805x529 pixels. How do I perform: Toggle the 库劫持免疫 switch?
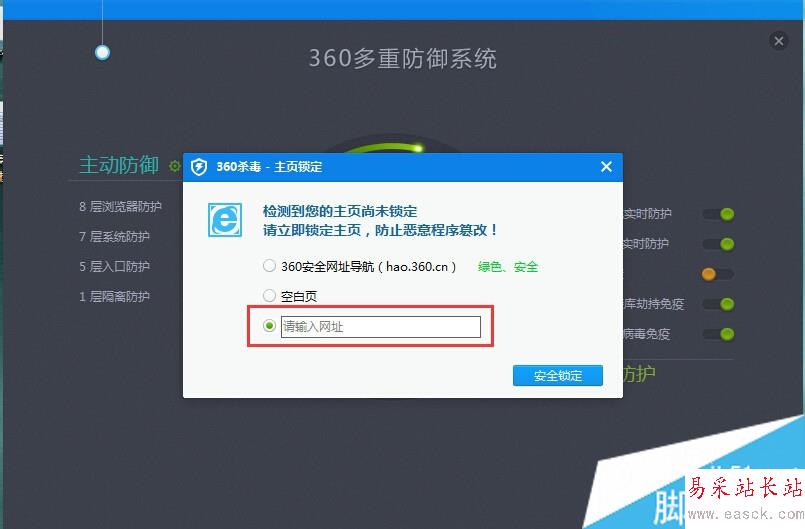[719, 304]
